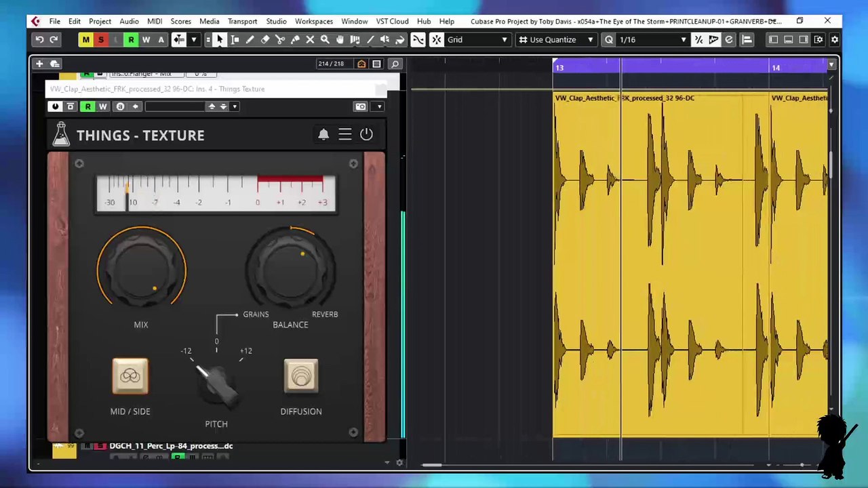
Task: Click the plus Add Track icon
Action: (x=39, y=64)
